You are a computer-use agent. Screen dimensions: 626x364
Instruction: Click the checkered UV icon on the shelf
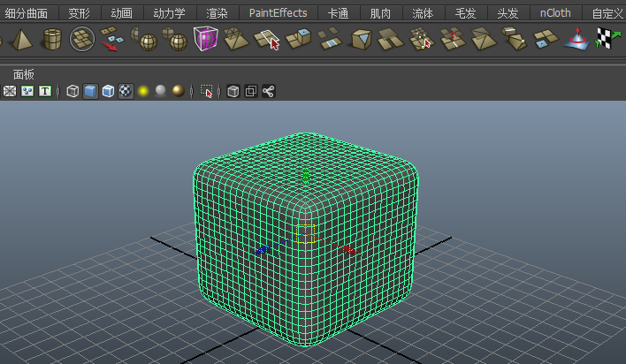tap(605, 39)
